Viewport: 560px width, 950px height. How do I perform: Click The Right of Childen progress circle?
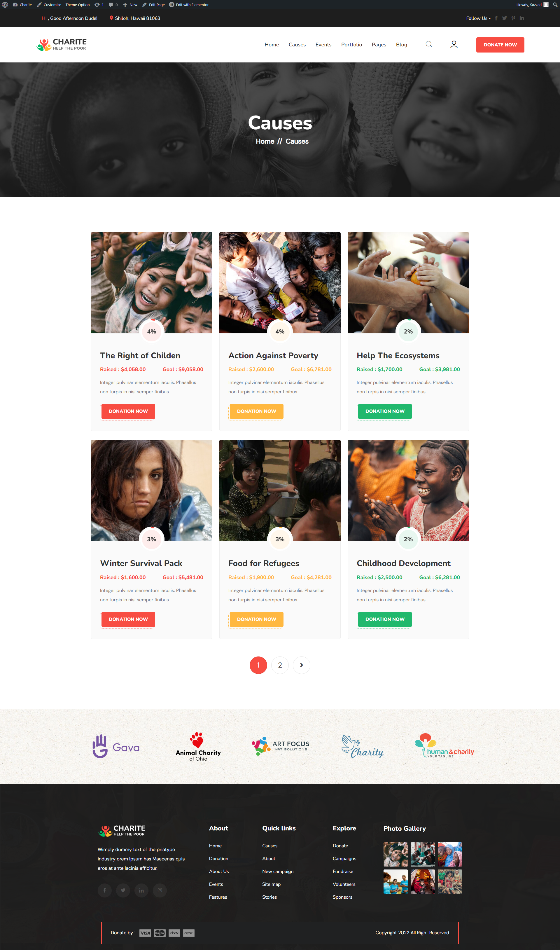point(152,331)
